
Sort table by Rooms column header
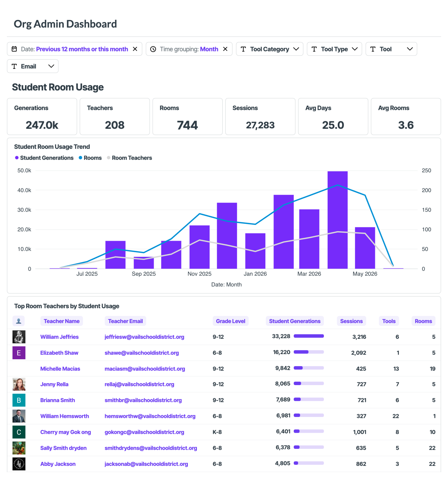(423, 321)
